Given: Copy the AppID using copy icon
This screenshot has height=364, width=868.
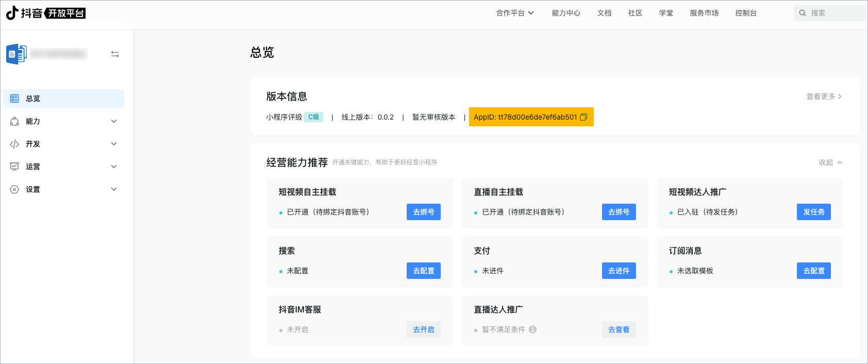Looking at the screenshot, I should 583,117.
